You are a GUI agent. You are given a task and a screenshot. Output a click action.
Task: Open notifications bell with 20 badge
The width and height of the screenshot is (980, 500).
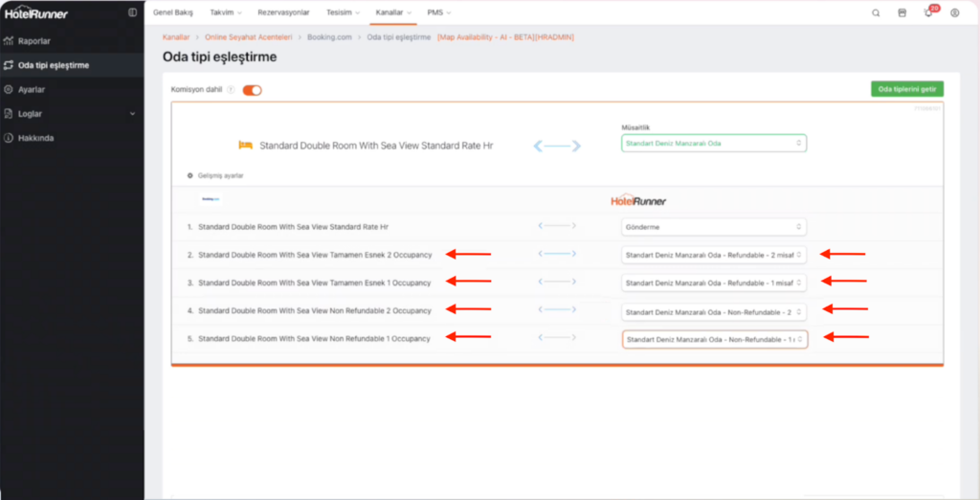point(928,13)
